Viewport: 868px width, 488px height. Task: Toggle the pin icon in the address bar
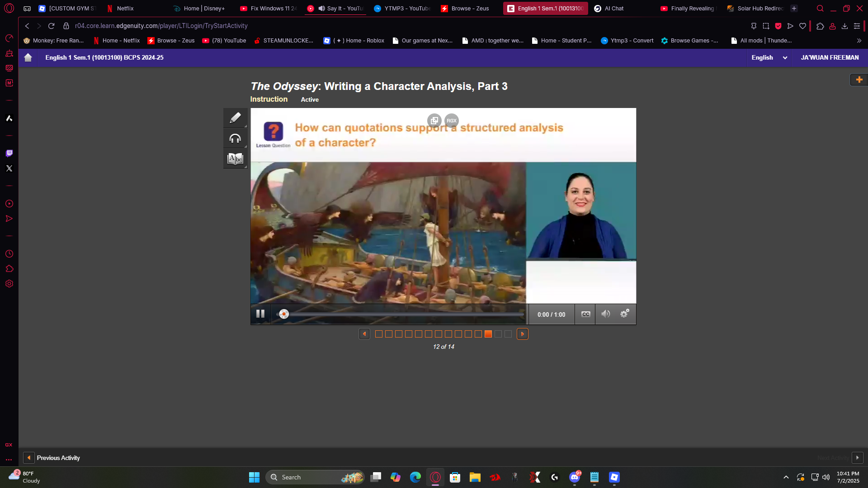point(754,26)
